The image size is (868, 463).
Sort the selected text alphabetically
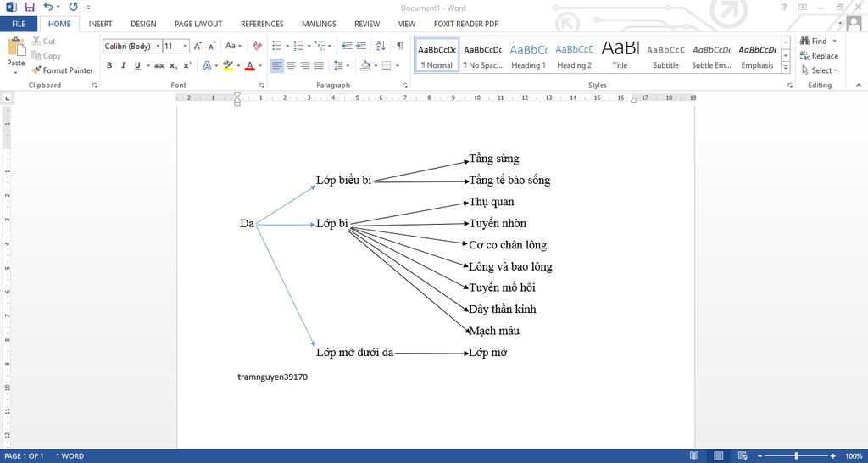coord(381,46)
